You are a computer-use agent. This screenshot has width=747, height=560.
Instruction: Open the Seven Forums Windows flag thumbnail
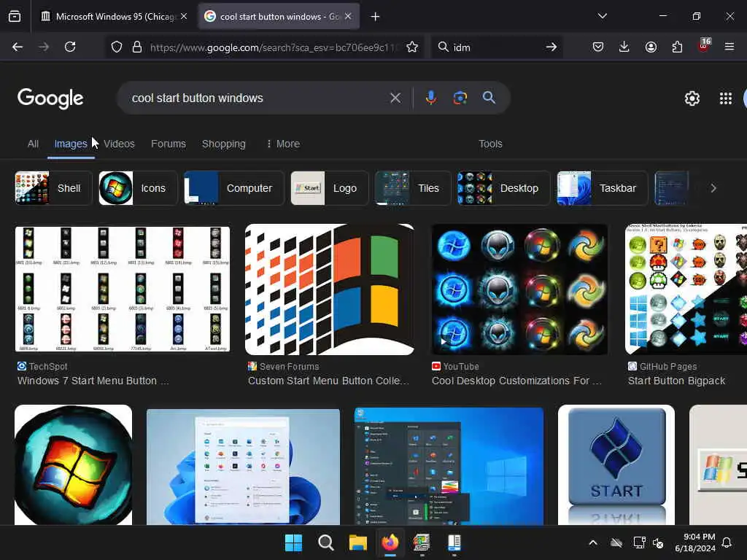329,289
